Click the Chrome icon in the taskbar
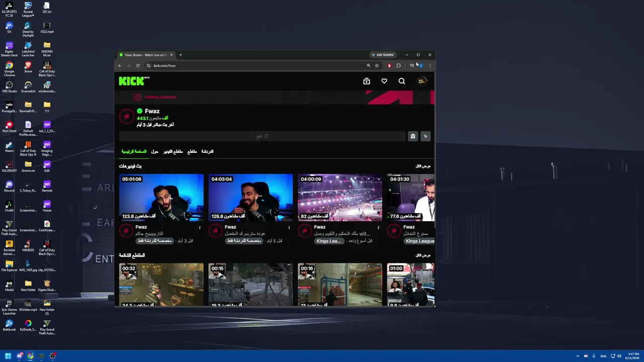644x362 pixels. (x=30, y=356)
